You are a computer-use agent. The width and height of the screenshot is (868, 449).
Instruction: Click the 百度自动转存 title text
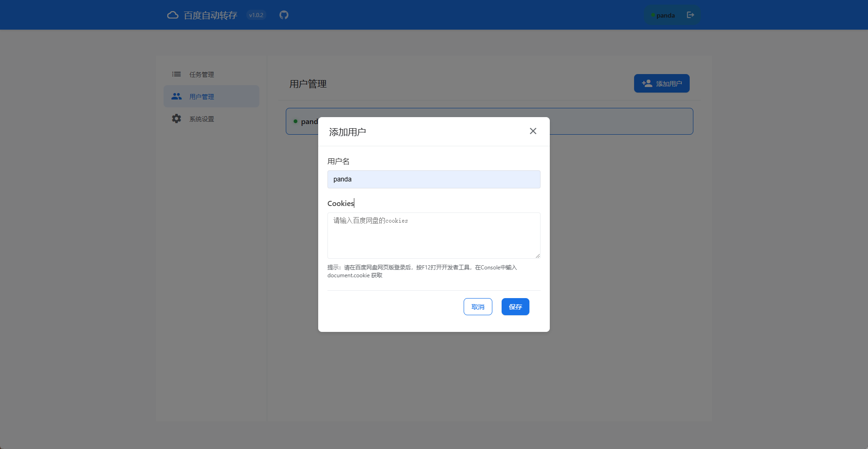click(x=210, y=15)
